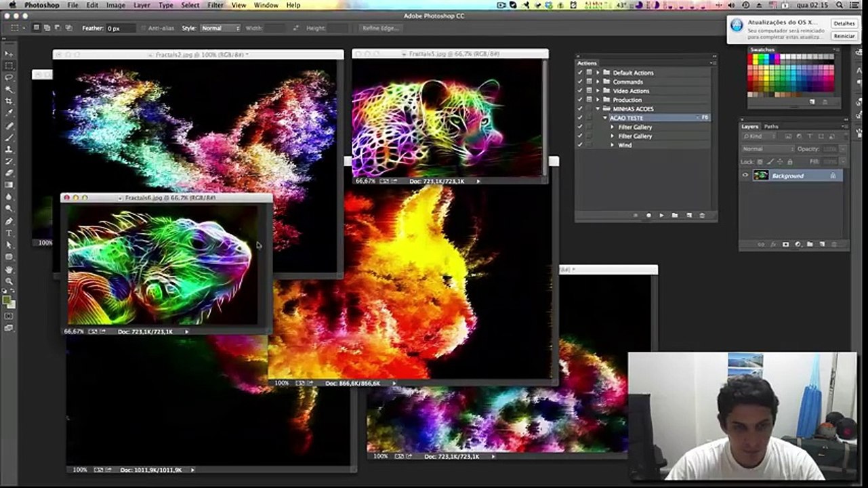Select the Gradient tool

[9, 185]
